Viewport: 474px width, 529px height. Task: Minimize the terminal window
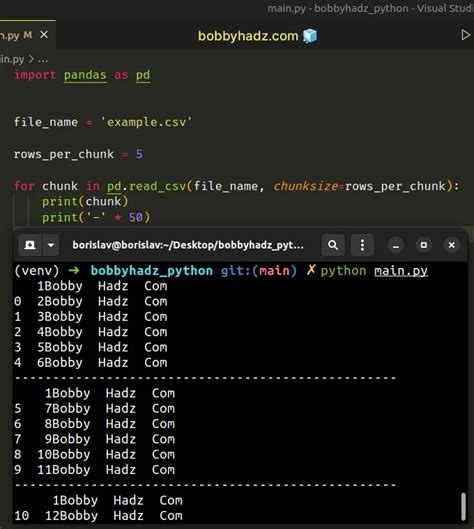(396, 245)
